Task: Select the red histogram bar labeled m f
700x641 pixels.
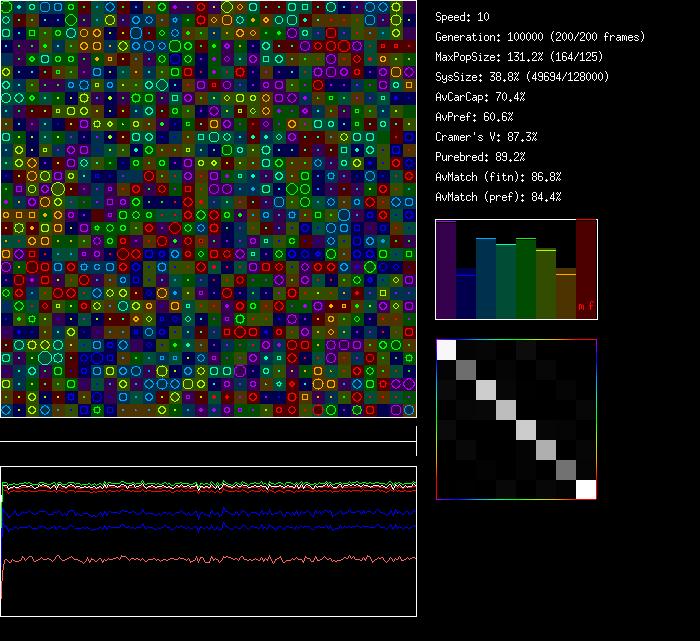Action: coord(586,270)
